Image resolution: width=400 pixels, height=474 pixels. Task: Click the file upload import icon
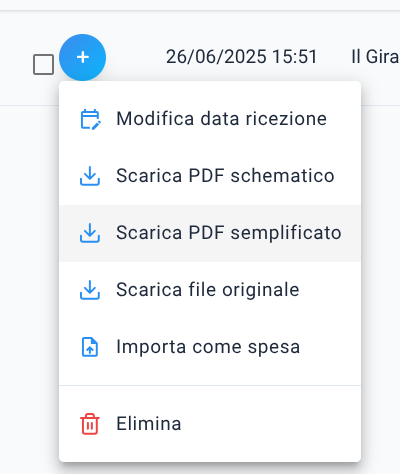pos(90,347)
